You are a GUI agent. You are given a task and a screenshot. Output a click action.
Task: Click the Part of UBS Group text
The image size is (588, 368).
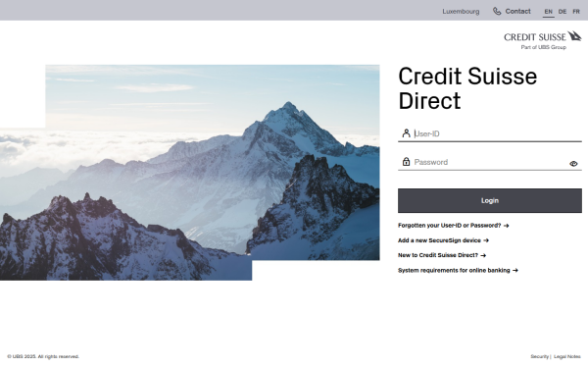[x=543, y=47]
